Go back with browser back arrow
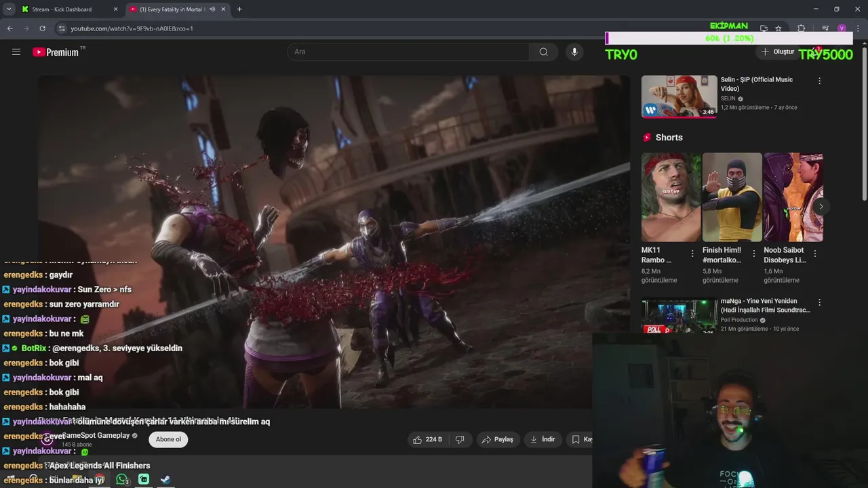This screenshot has height=488, width=868. pos(9,28)
